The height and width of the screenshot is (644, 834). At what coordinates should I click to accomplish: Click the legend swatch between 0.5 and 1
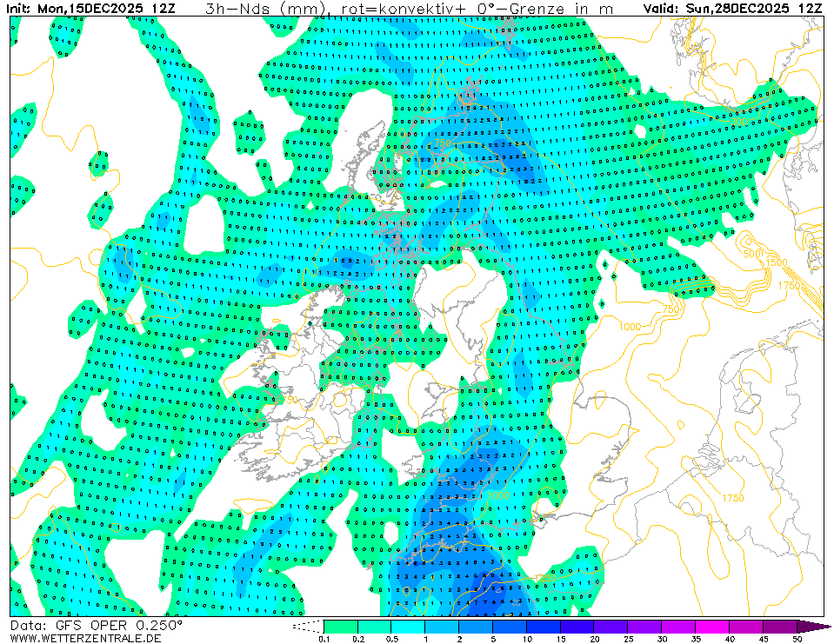408,626
